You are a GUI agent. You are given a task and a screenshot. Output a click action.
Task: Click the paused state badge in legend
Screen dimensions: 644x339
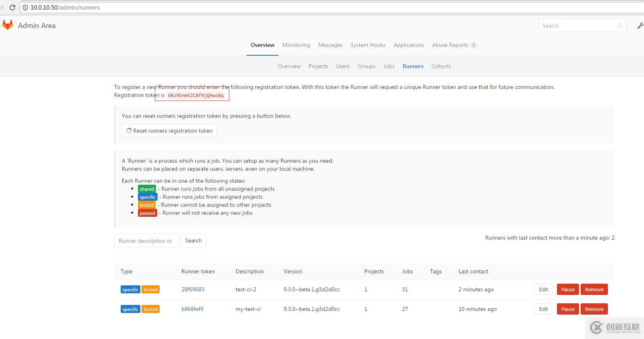point(147,213)
